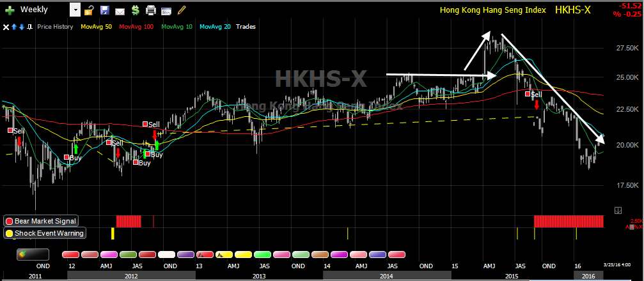
Task: Expand the timeframe dropdown arrow
Action: [x=75, y=10]
